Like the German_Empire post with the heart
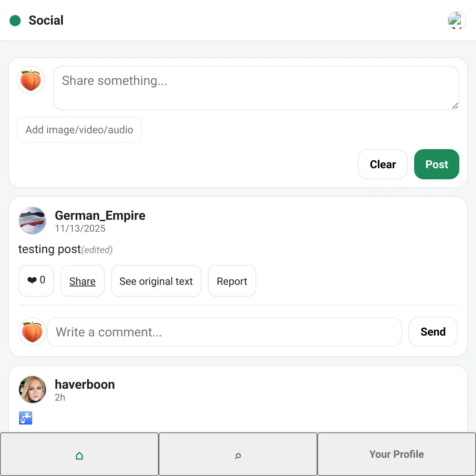Viewport: 476px width, 476px height. 36,281
